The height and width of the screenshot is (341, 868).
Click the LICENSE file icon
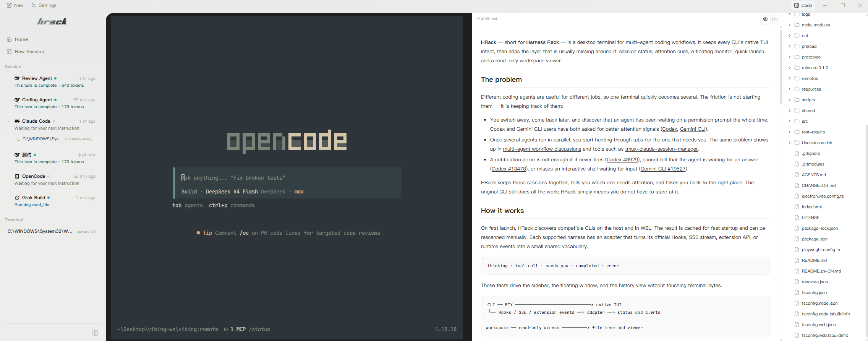pos(797,218)
